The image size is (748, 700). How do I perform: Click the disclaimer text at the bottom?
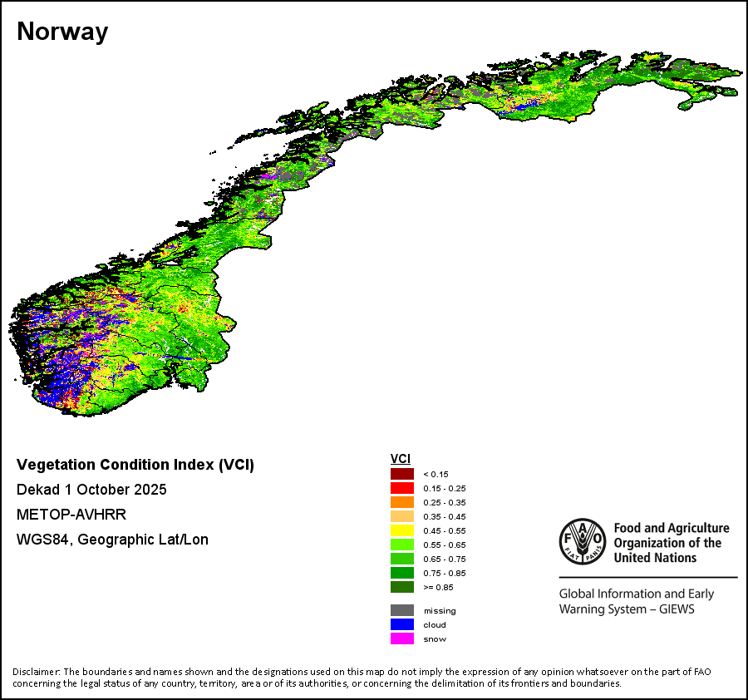[x=362, y=677]
